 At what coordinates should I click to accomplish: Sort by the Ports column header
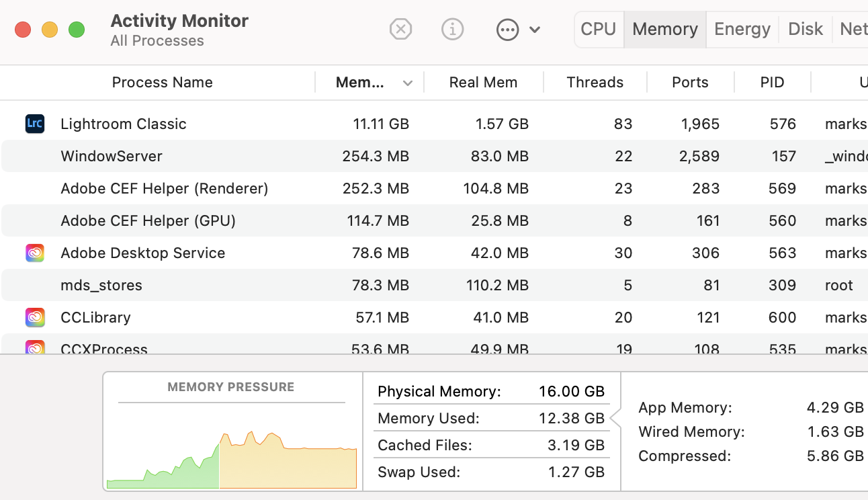pyautogui.click(x=690, y=83)
